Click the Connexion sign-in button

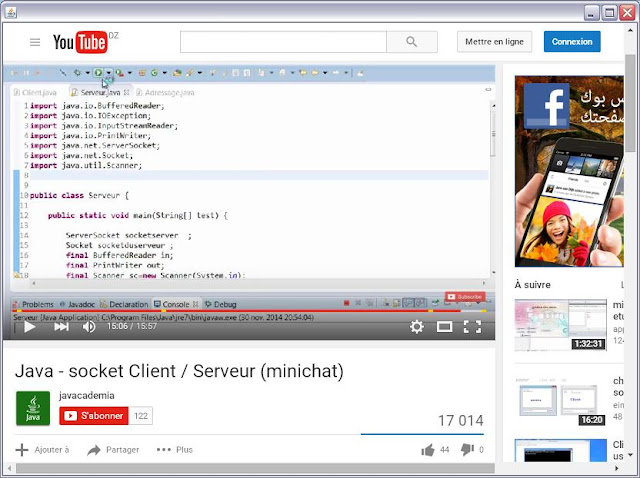(x=572, y=42)
